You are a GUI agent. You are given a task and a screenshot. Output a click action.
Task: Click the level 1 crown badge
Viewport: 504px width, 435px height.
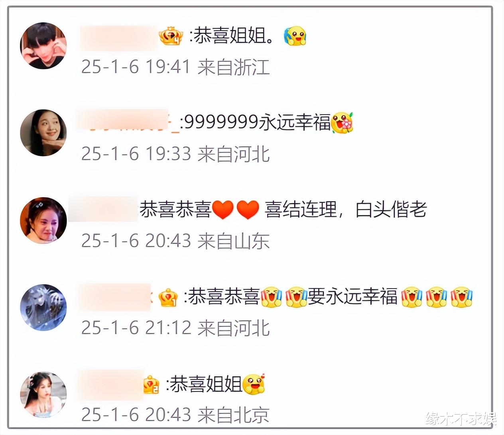click(x=169, y=298)
